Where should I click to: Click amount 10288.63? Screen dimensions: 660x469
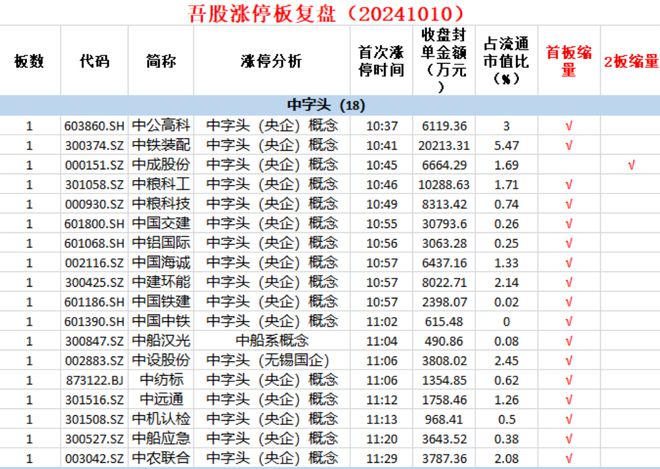444,185
